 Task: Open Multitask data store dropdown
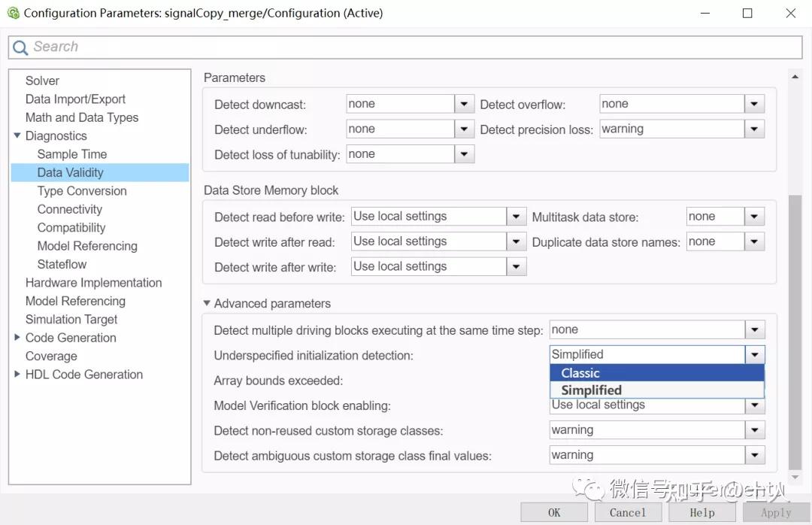coord(754,217)
